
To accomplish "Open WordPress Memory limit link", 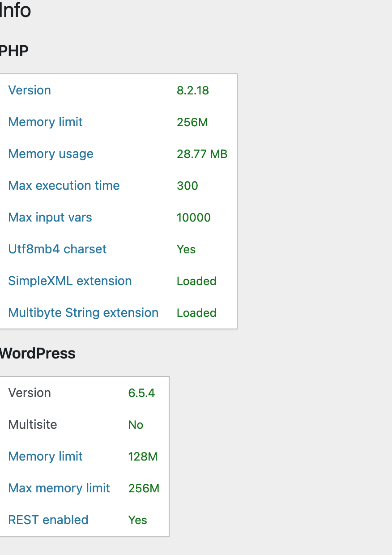I will pos(45,456).
